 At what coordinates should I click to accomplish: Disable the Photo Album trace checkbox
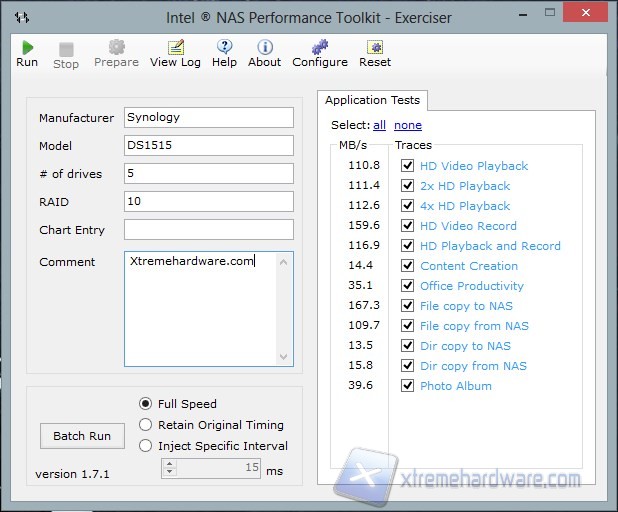(407, 386)
